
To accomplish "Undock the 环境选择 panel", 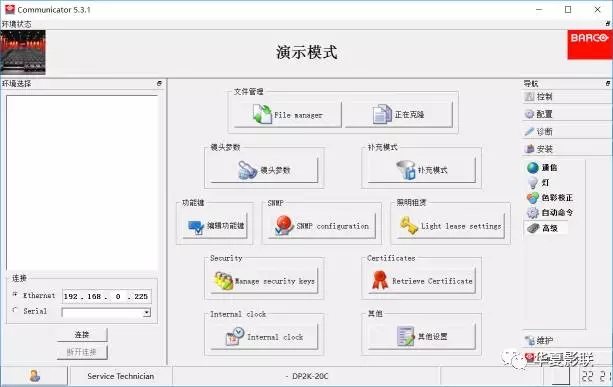I will tap(159, 83).
